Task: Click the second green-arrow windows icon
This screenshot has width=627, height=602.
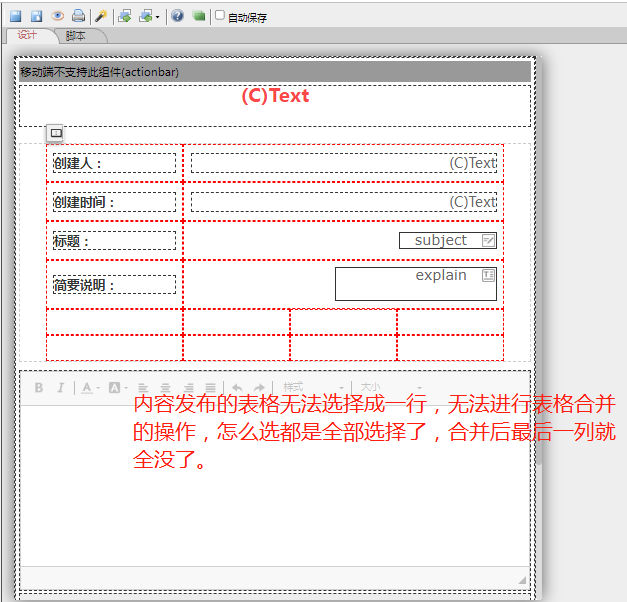Action: [x=145, y=16]
